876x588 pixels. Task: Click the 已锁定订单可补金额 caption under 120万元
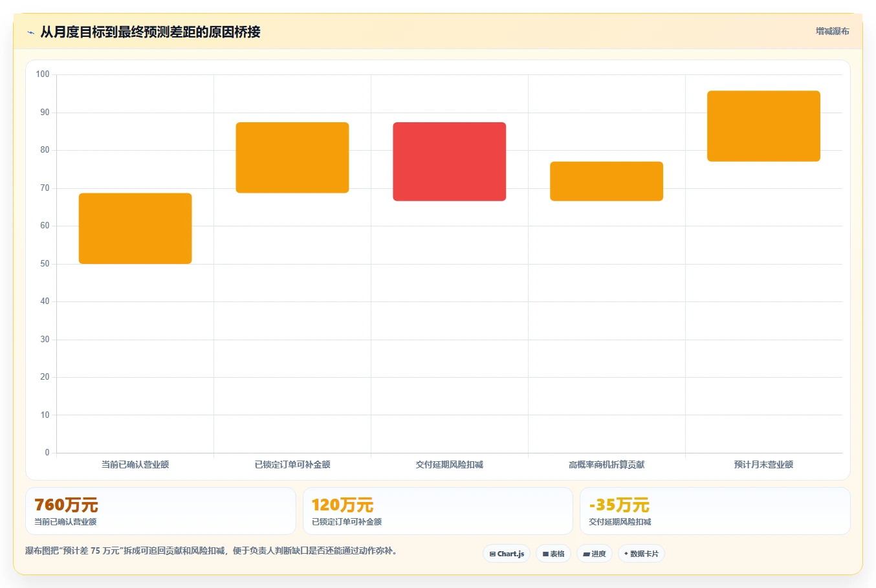coord(347,522)
